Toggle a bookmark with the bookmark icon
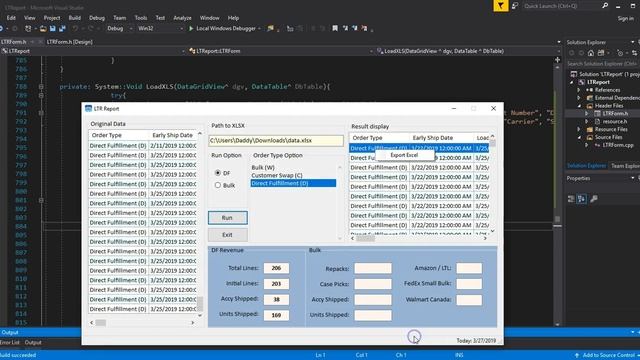The image size is (640, 360). coord(335,29)
